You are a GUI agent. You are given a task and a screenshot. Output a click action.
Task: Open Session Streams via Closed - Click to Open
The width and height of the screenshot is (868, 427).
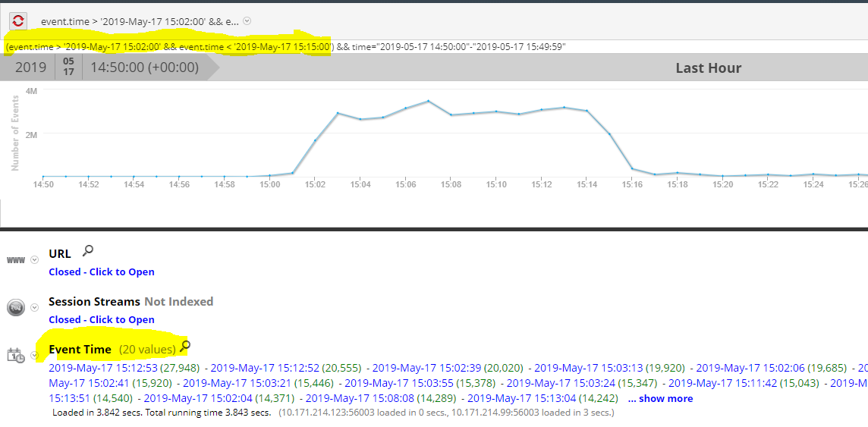(x=102, y=320)
